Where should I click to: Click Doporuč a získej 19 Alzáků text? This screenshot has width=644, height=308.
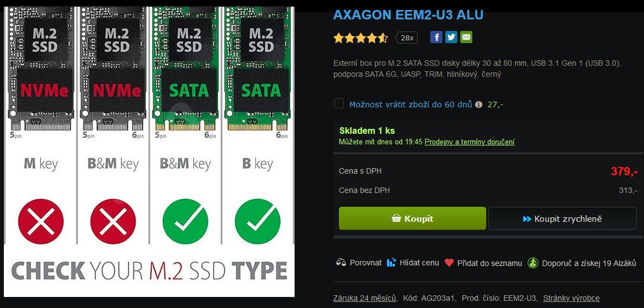[590, 263]
